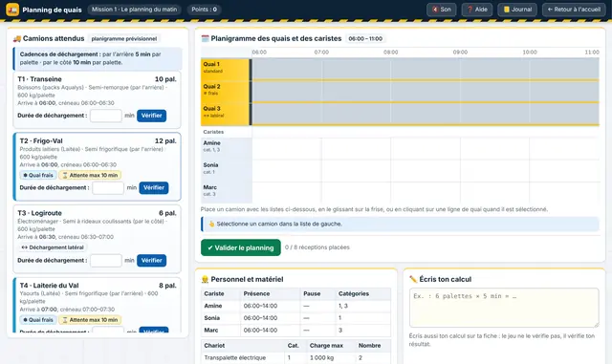Viewport: 612px width, 364px height.
Task: Click the worker icon beside Personnel et matériel
Action: pos(205,279)
